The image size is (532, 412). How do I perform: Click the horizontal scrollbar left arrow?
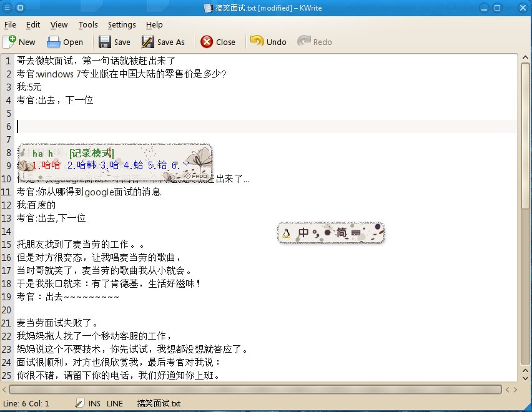(x=4, y=390)
